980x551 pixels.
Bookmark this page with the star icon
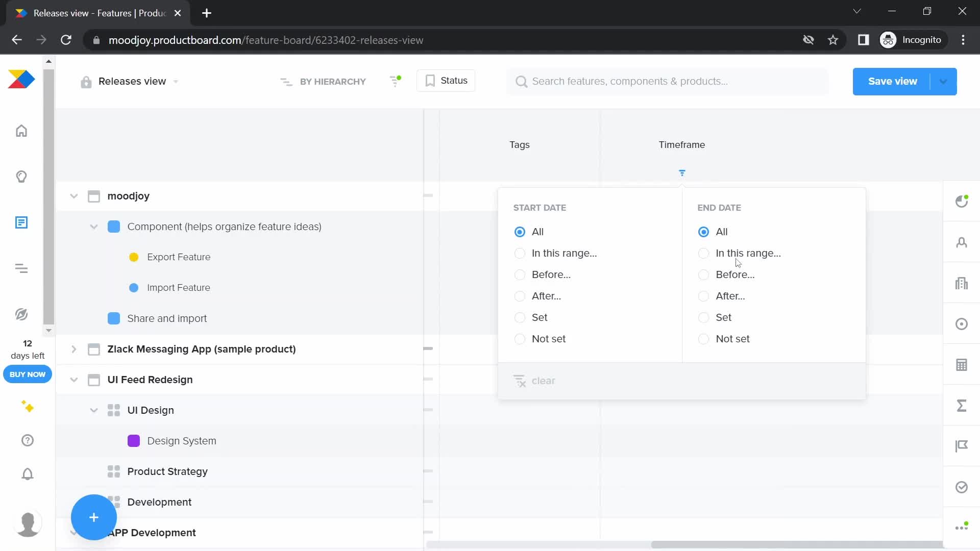[833, 40]
